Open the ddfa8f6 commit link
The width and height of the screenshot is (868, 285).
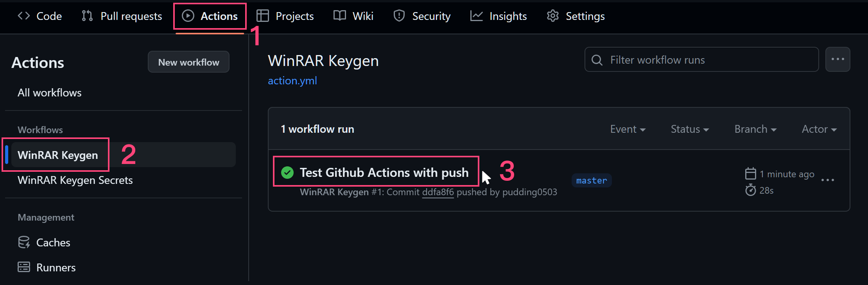point(438,192)
